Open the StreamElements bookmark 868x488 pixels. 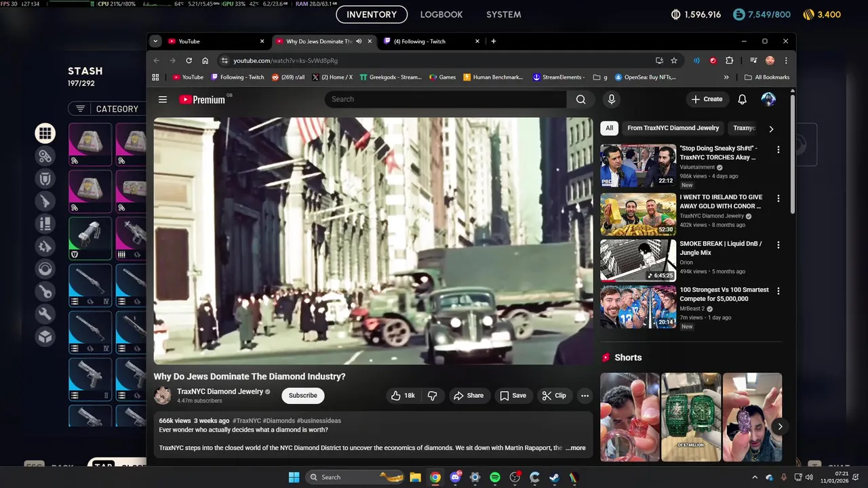click(x=558, y=77)
